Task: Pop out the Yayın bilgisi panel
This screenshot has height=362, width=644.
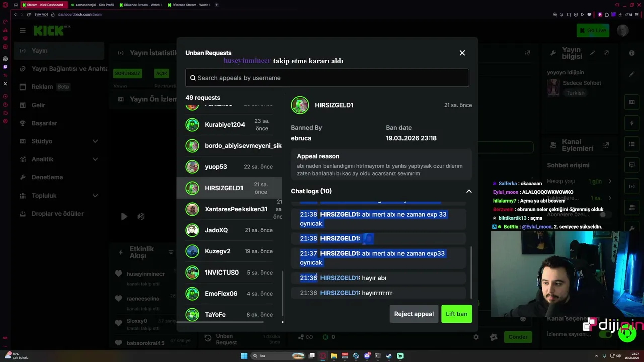Action: click(606, 53)
